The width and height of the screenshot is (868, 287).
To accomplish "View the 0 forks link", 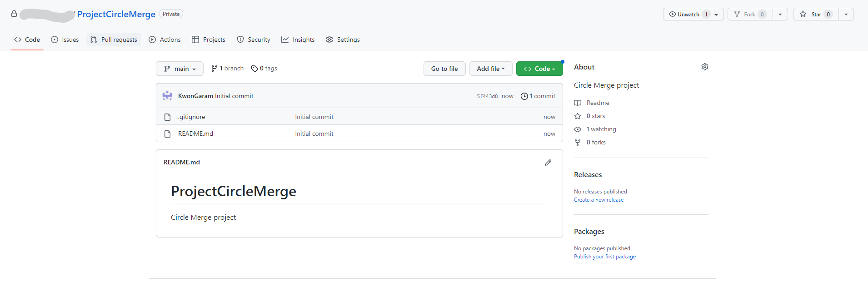I will pyautogui.click(x=590, y=142).
